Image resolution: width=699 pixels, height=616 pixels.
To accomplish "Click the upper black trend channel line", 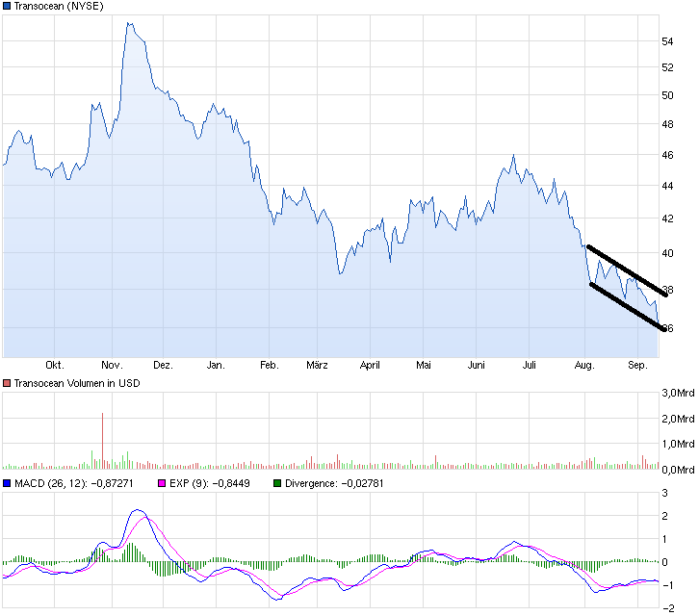I will tap(626, 270).
